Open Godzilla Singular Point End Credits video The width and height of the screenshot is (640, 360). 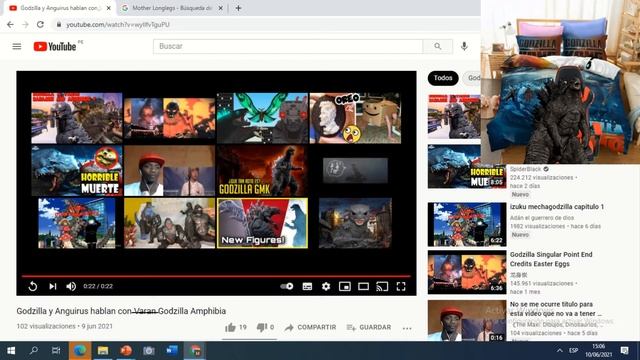click(x=551, y=259)
